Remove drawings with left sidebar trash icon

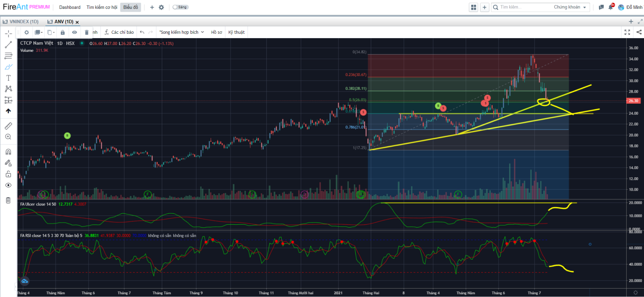point(8,200)
